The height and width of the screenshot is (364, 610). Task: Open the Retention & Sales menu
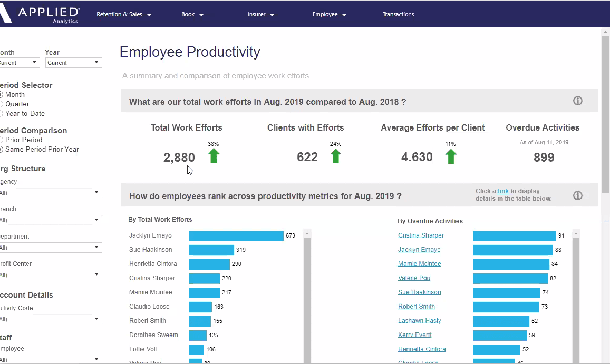pos(124,15)
